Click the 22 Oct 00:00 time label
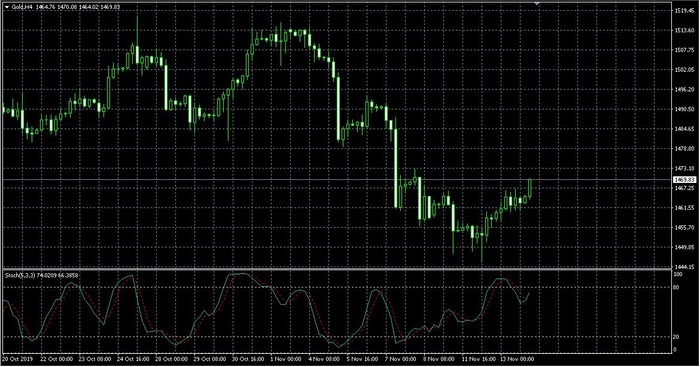 click(57, 359)
